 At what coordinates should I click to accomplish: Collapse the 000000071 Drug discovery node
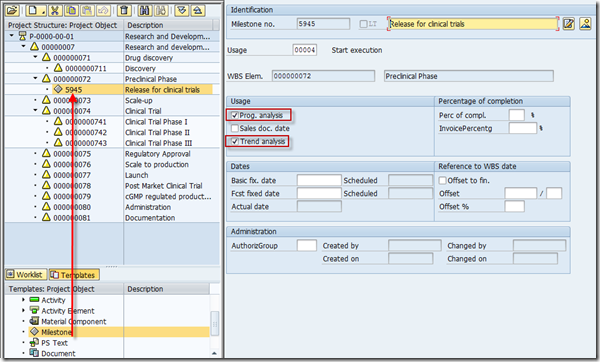pos(35,57)
